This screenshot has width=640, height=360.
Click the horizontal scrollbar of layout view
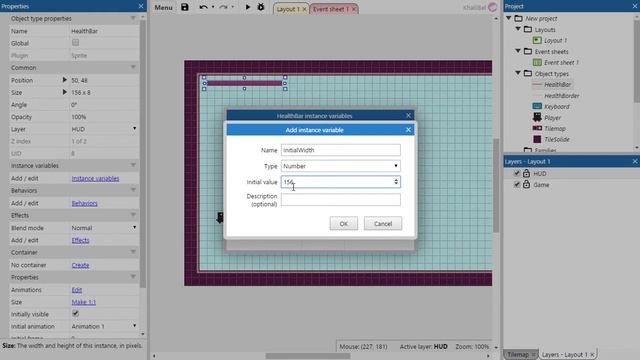[x=308, y=356]
